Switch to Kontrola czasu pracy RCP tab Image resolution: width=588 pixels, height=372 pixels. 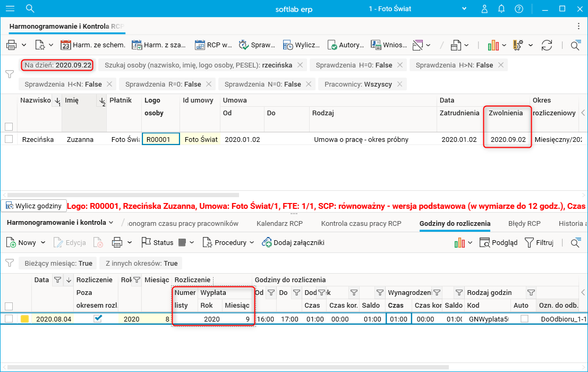pos(361,224)
